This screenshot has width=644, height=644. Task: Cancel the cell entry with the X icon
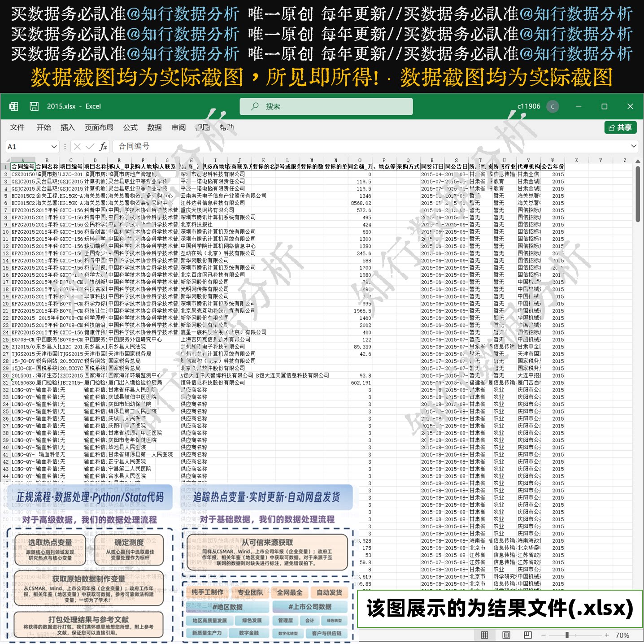(x=77, y=146)
